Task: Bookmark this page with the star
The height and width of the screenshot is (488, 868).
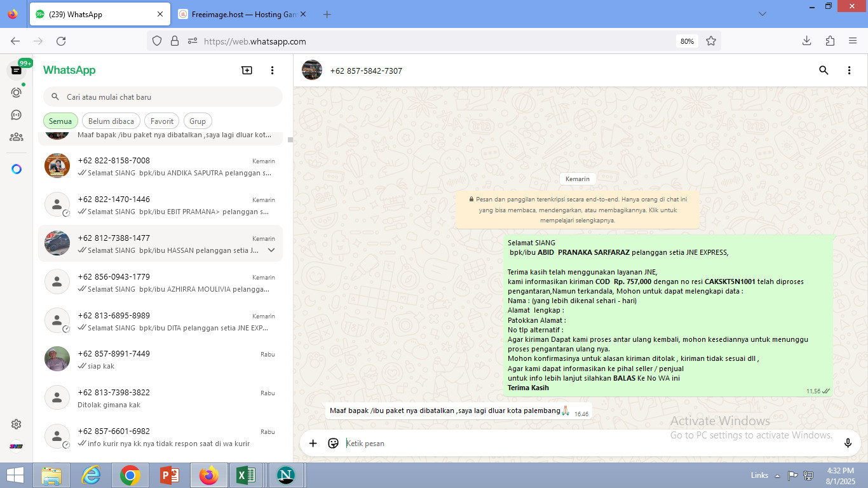Action: click(711, 41)
